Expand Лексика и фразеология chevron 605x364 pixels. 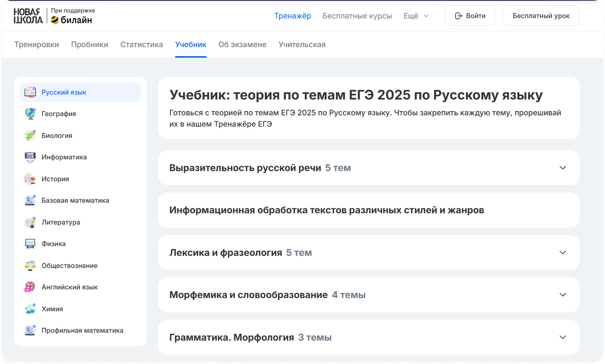(563, 252)
